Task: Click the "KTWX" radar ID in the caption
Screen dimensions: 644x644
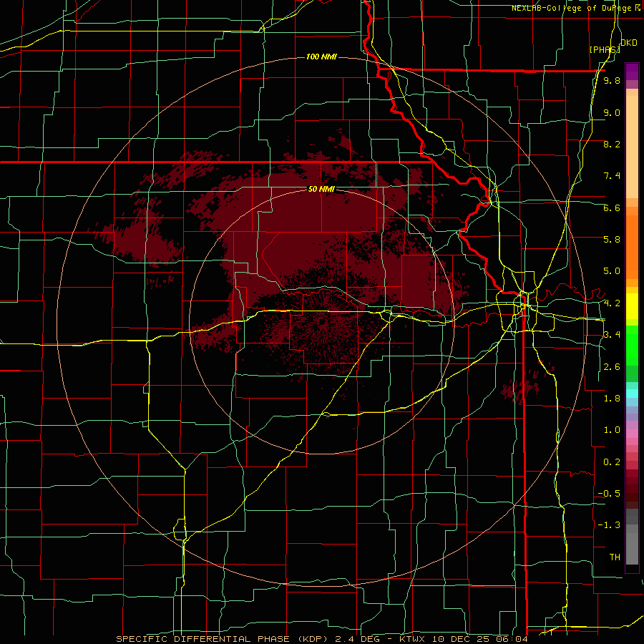Action: pyautogui.click(x=413, y=639)
